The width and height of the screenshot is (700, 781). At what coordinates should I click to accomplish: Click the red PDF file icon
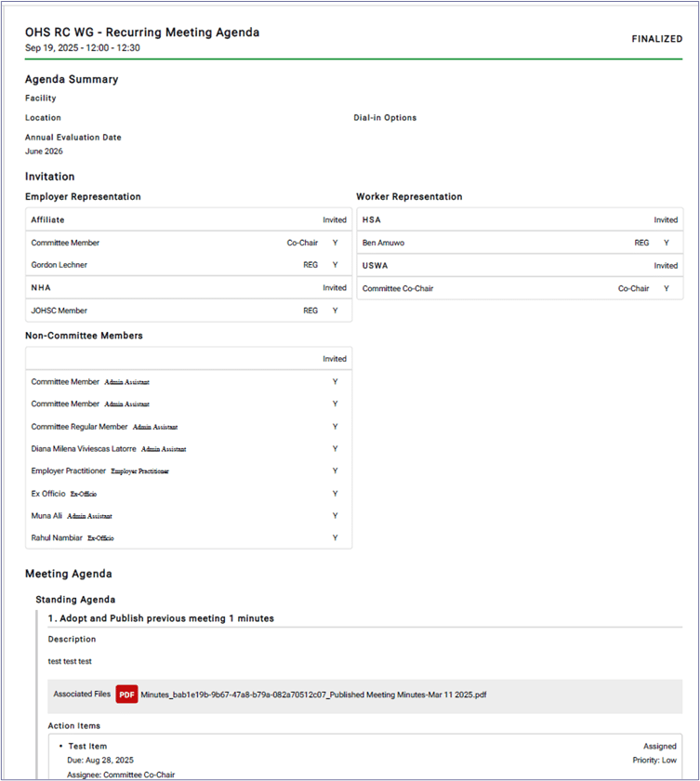click(x=126, y=694)
